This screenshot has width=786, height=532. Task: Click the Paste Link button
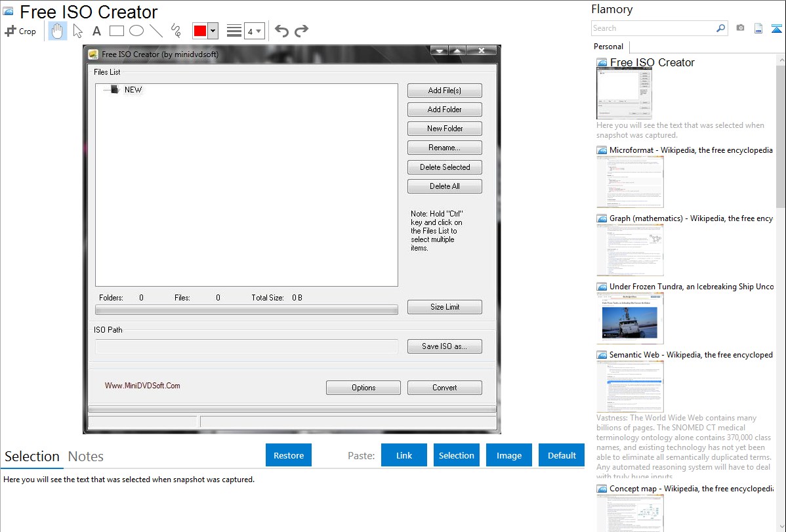[404, 455]
